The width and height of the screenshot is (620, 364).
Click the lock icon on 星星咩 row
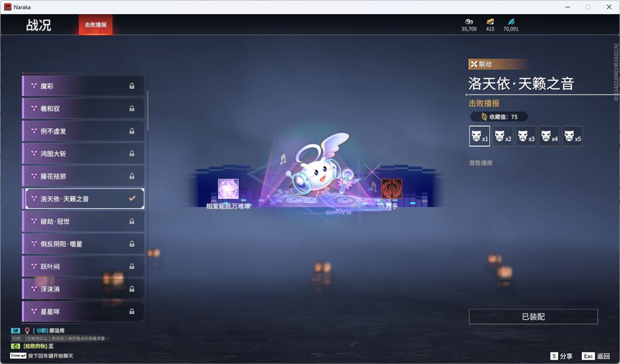(x=132, y=312)
